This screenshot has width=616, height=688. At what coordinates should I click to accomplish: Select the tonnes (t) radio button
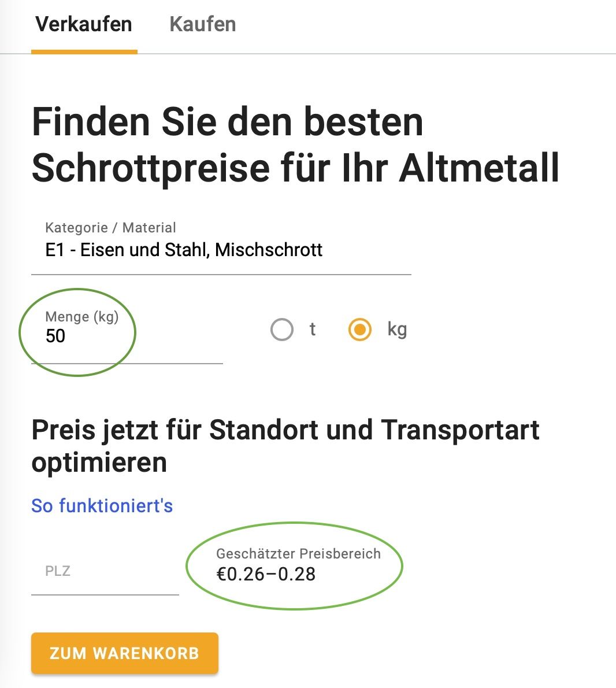pyautogui.click(x=282, y=330)
